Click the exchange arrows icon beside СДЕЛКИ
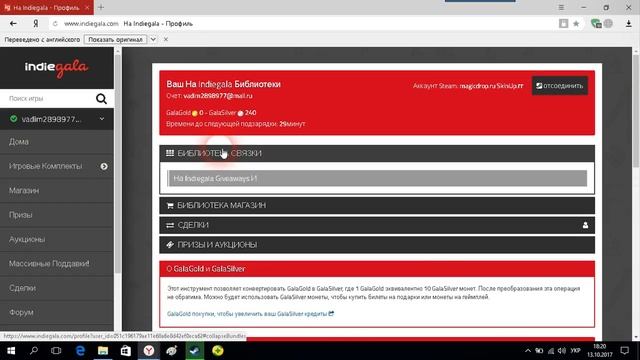This screenshot has width=640, height=360. click(x=170, y=225)
